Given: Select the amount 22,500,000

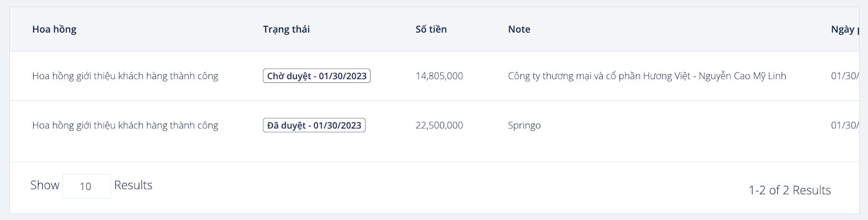Looking at the screenshot, I should pos(439,125).
